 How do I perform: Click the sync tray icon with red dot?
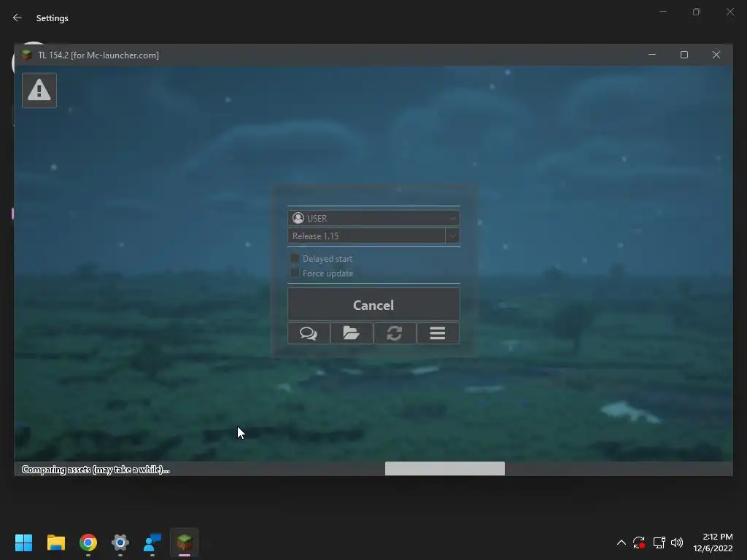coord(639,542)
